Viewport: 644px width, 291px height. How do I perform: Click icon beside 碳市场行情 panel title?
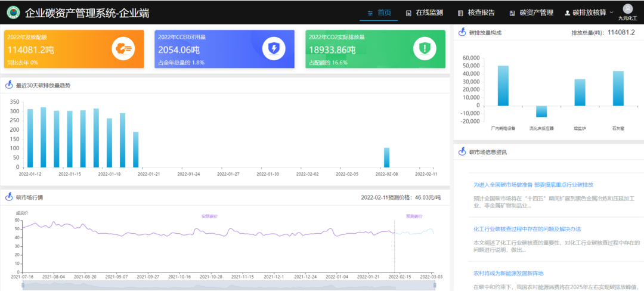10,197
